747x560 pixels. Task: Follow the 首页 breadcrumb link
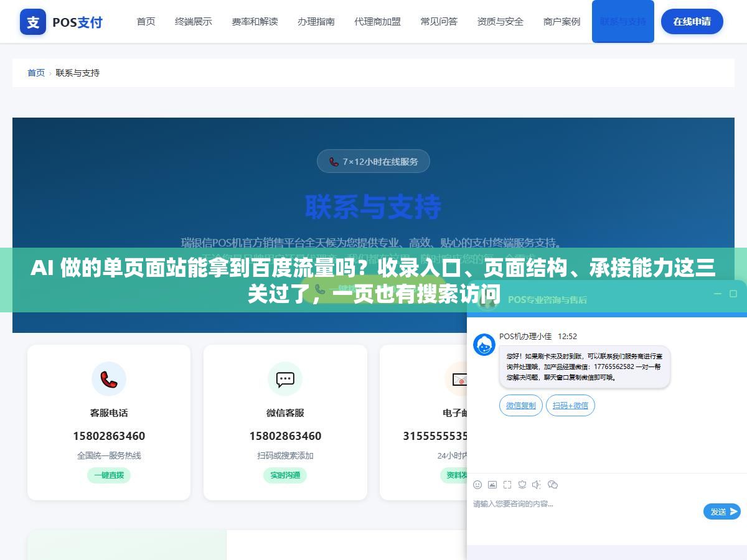[36, 73]
